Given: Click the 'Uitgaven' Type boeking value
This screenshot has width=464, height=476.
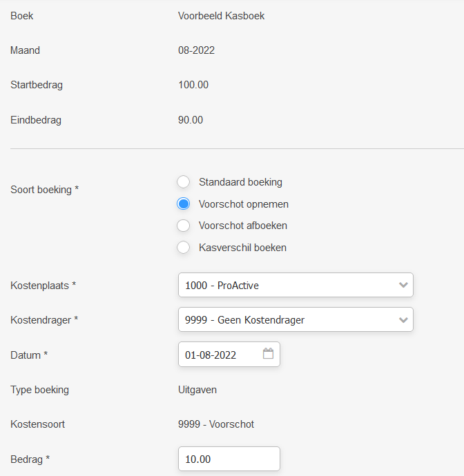Looking at the screenshot, I should tap(197, 390).
